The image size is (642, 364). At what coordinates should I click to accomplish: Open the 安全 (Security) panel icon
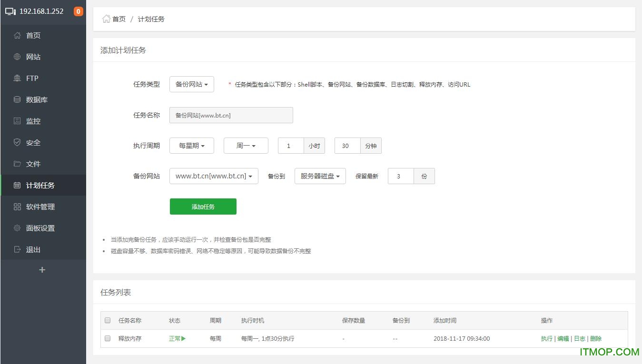pos(17,142)
